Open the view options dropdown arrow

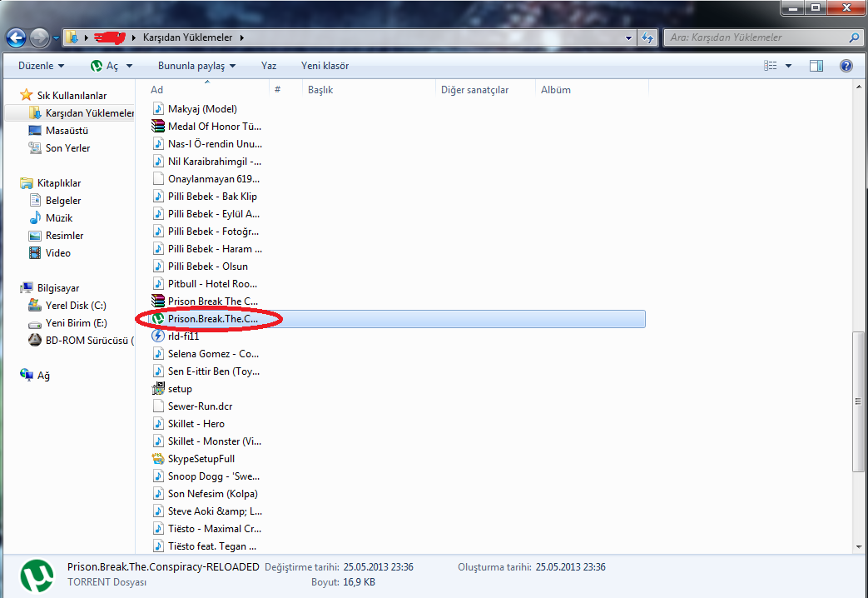(788, 66)
